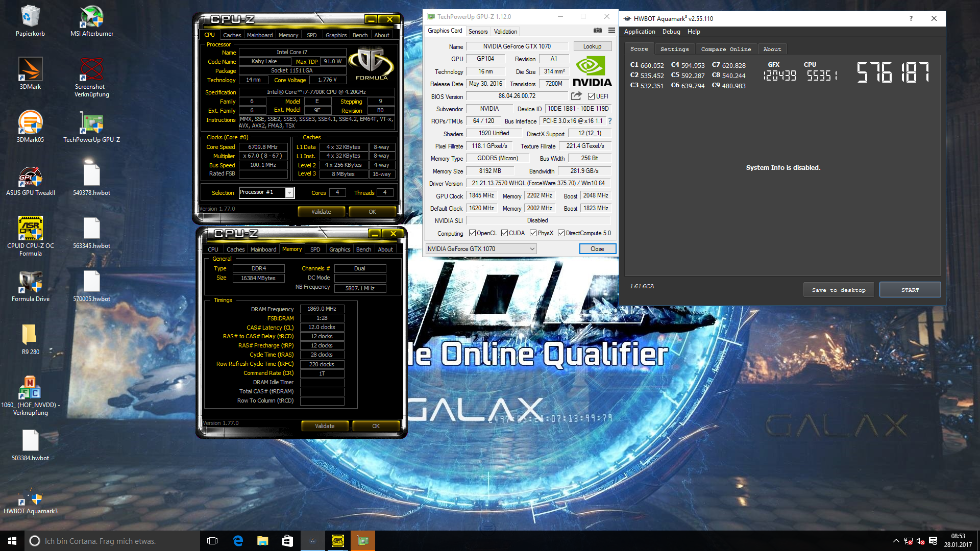Click OK in lower CPU-Z Memory window
Screen dimensions: 980x551
click(x=376, y=426)
